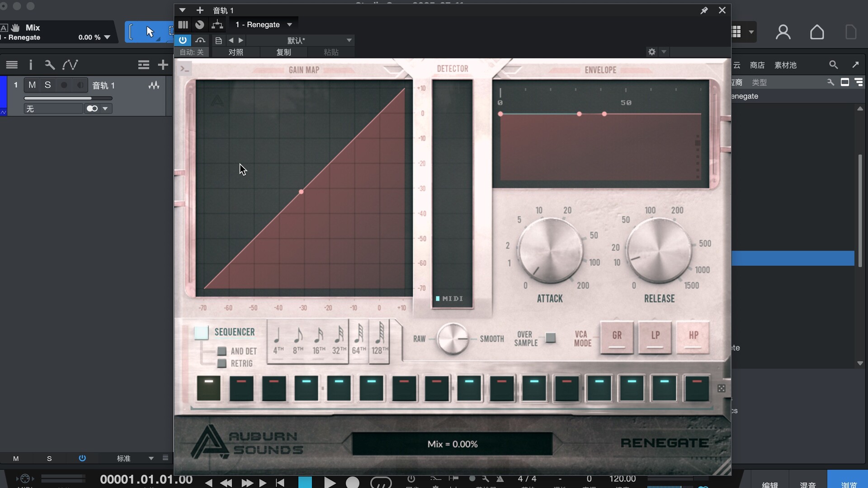Select the 32TH note division

click(339, 341)
